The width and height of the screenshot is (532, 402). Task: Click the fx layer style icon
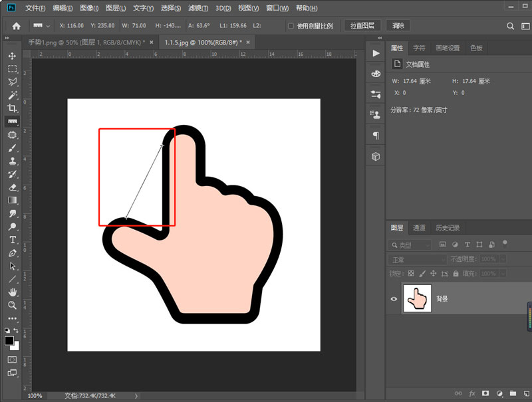pos(472,393)
